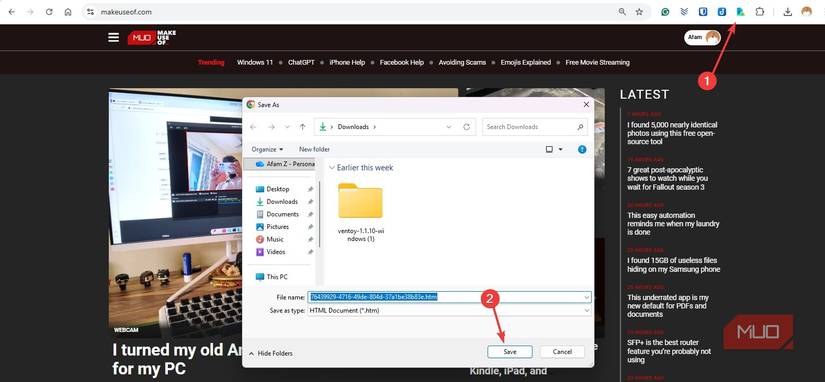Open recent locations dropdown in Save As
825x382 pixels.
[287, 127]
